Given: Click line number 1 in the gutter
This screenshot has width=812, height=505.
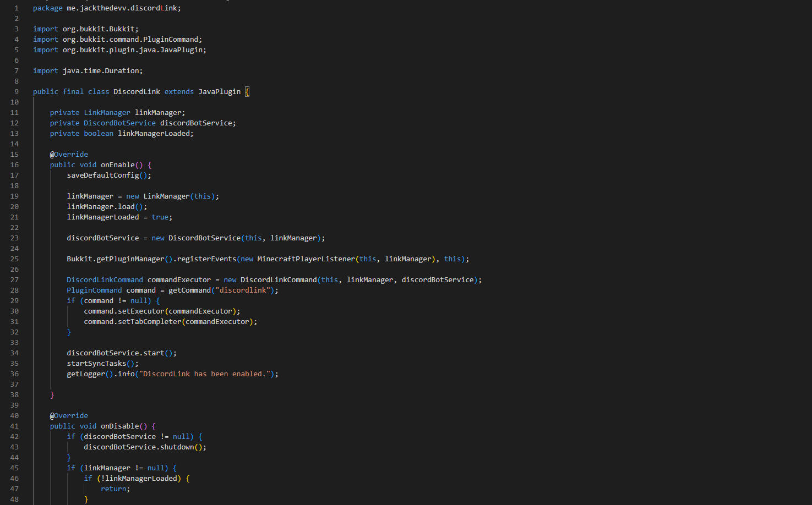Looking at the screenshot, I should (x=17, y=8).
